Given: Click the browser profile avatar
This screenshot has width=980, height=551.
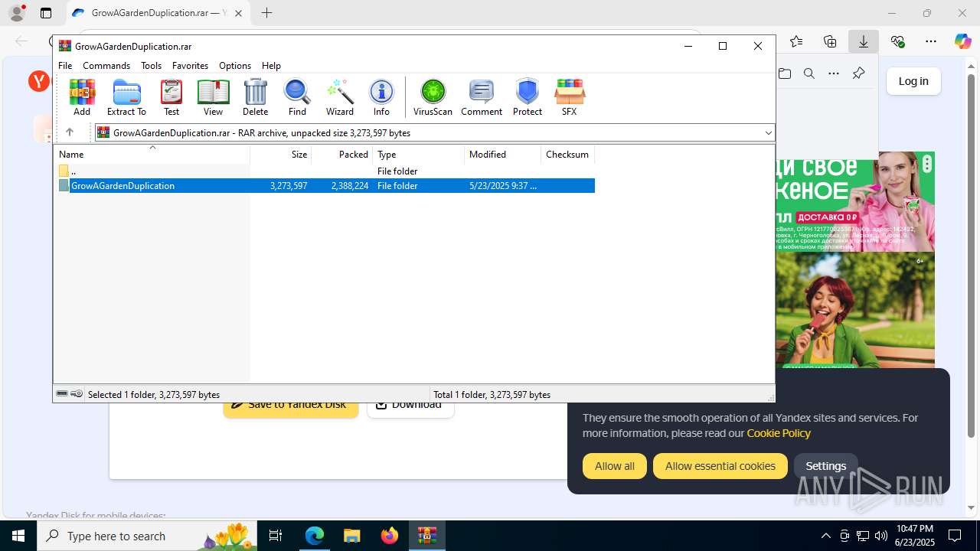Looking at the screenshot, I should coord(17,13).
